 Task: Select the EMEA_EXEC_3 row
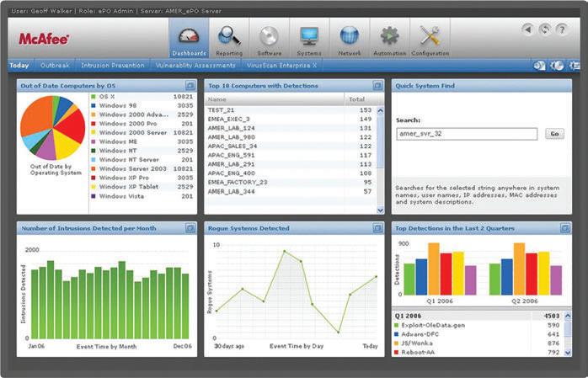(x=290, y=120)
